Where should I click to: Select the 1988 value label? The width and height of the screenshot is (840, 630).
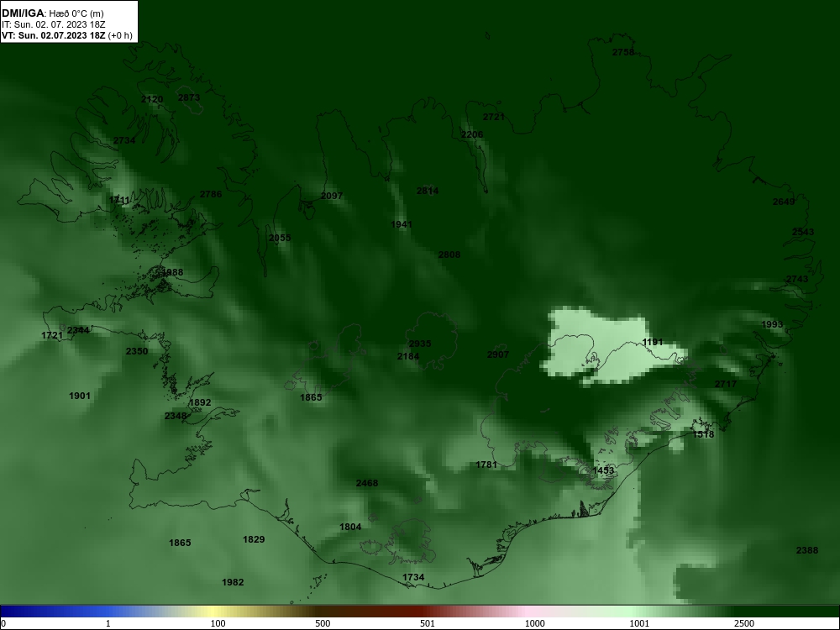(172, 272)
